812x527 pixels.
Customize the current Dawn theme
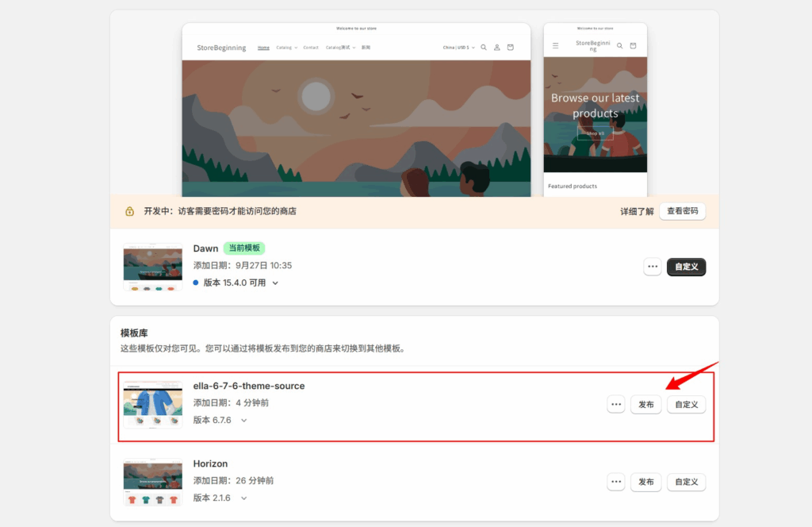tap(686, 267)
